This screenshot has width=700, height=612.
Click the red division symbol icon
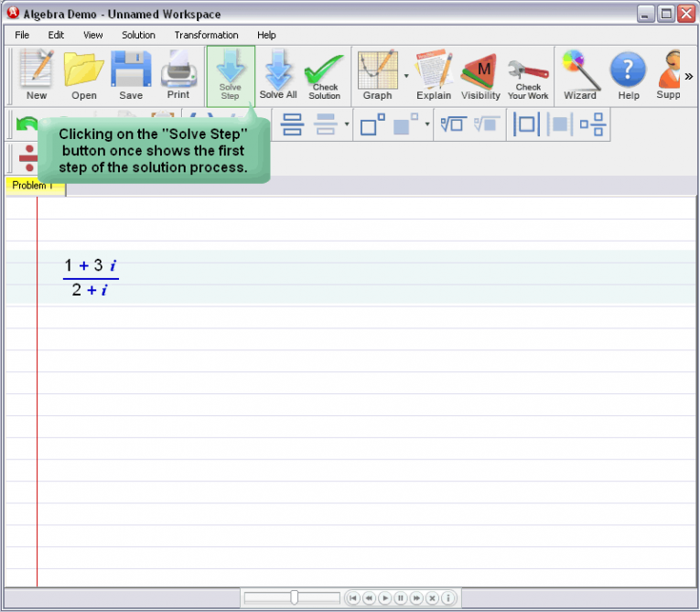tap(28, 158)
